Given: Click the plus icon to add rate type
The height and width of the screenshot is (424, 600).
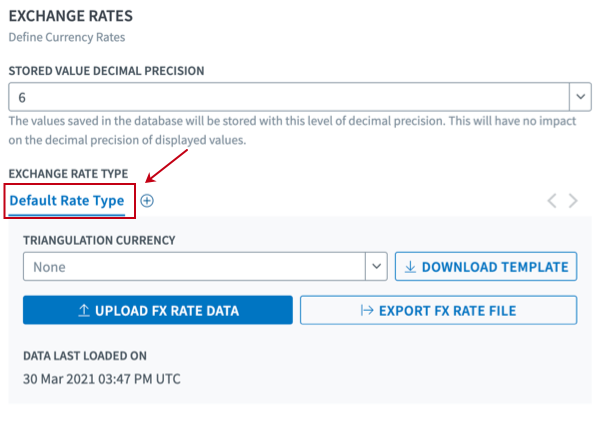Looking at the screenshot, I should click(x=147, y=200).
